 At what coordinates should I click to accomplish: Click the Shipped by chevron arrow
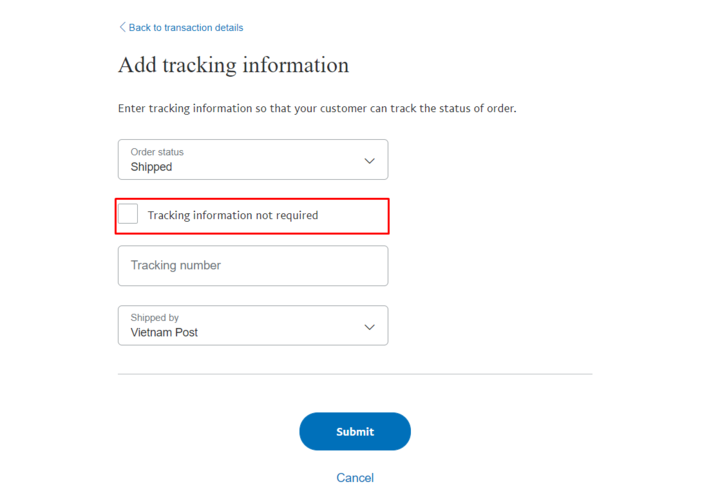(369, 327)
